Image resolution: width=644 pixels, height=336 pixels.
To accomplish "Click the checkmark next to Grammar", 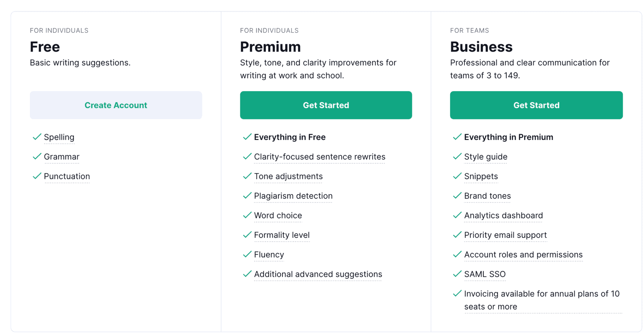I will [37, 156].
